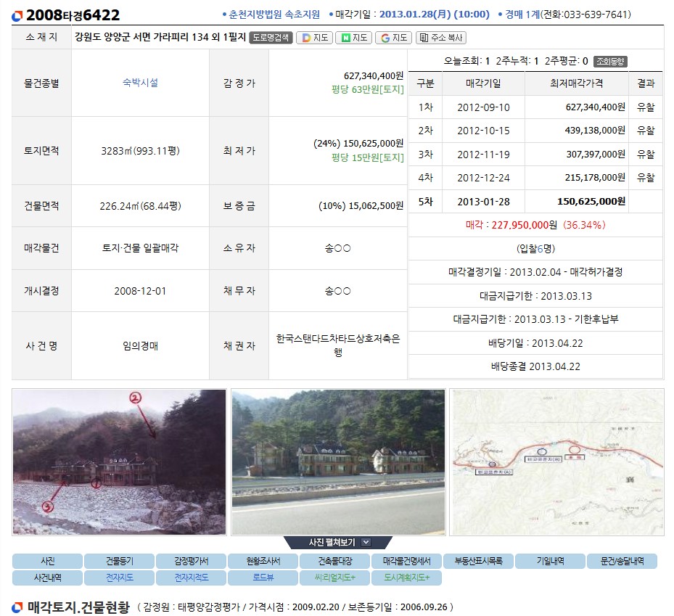Open the location map thumbnail image
Viewport: 674px width, 616px height.
click(x=556, y=462)
